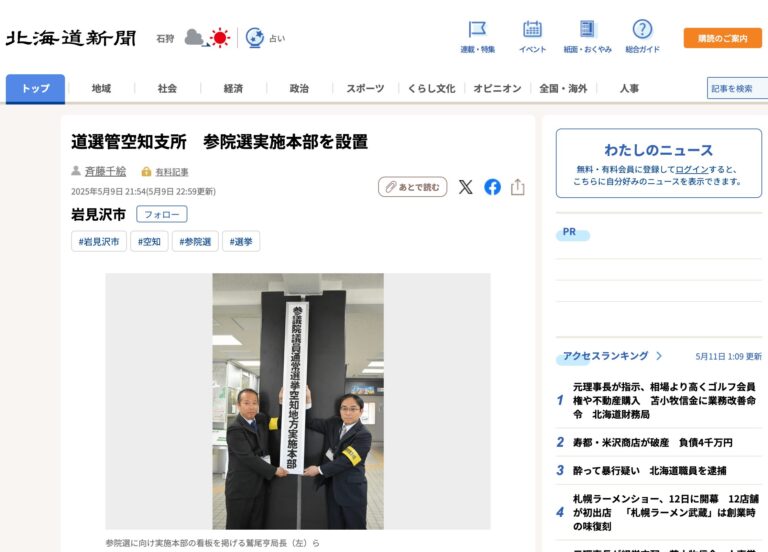Screen dimensions: 768x552
Task: Open the 総合ガイド question mark icon
Action: tap(642, 30)
